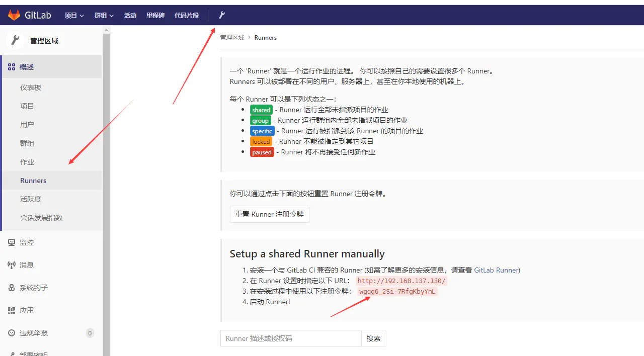Click Runners breadcrumb
The height and width of the screenshot is (356, 644).
[266, 38]
